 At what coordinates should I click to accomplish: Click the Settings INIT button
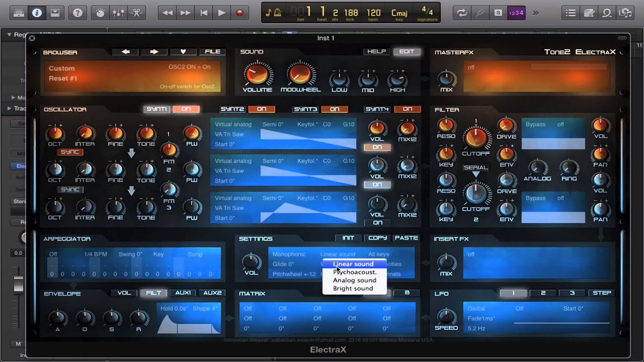tap(348, 238)
